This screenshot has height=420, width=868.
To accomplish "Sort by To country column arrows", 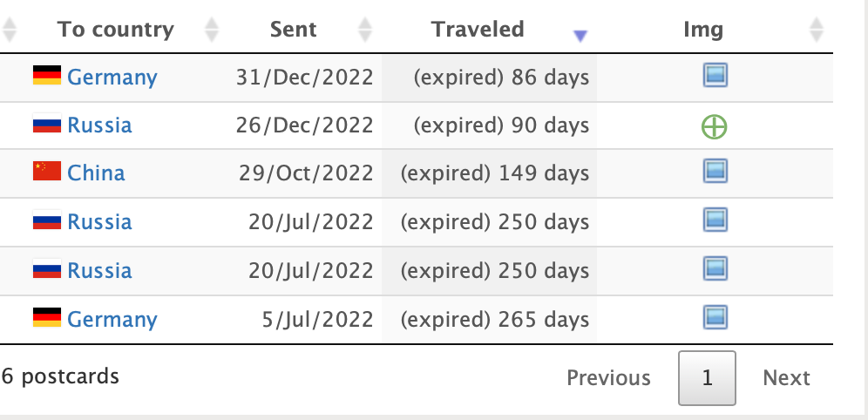I will click(x=212, y=30).
